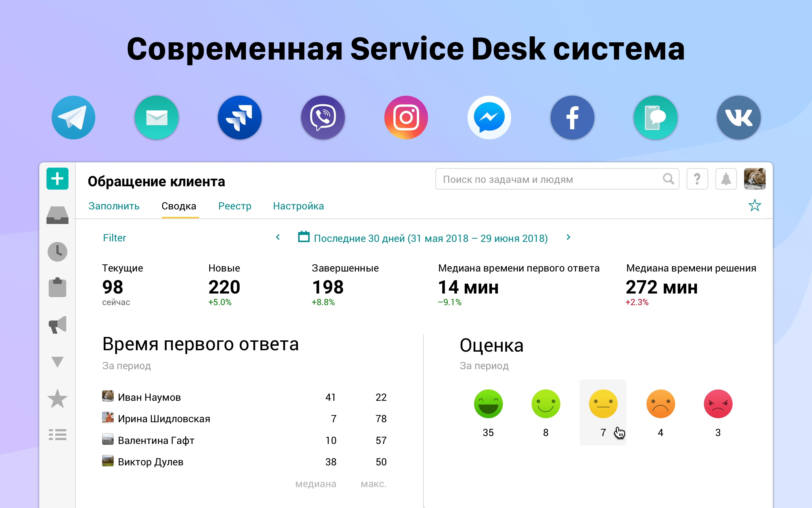The width and height of the screenshot is (812, 508).
Task: Click the Jira Service Desk icon
Action: click(240, 118)
